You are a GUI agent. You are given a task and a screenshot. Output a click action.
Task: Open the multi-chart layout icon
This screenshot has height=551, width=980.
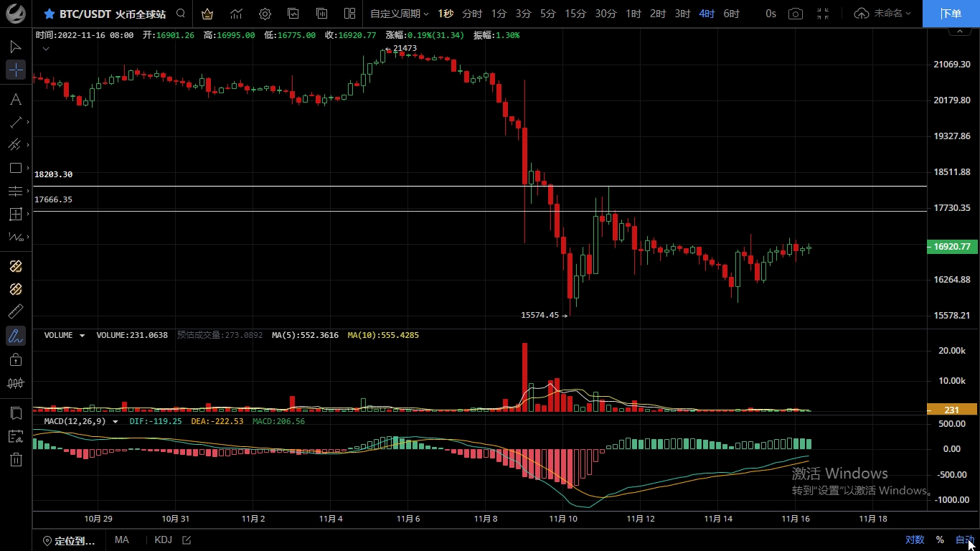tap(350, 14)
